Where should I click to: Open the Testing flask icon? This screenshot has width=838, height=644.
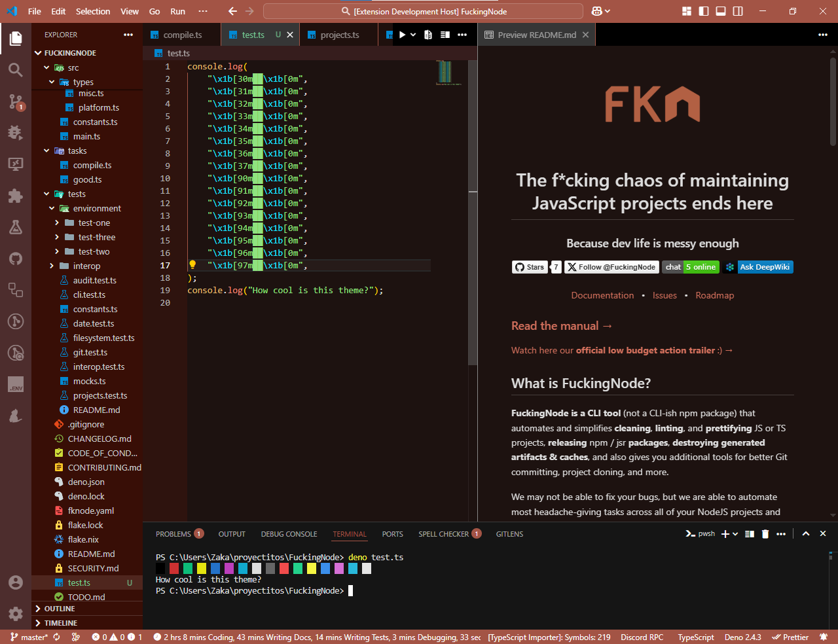(16, 226)
